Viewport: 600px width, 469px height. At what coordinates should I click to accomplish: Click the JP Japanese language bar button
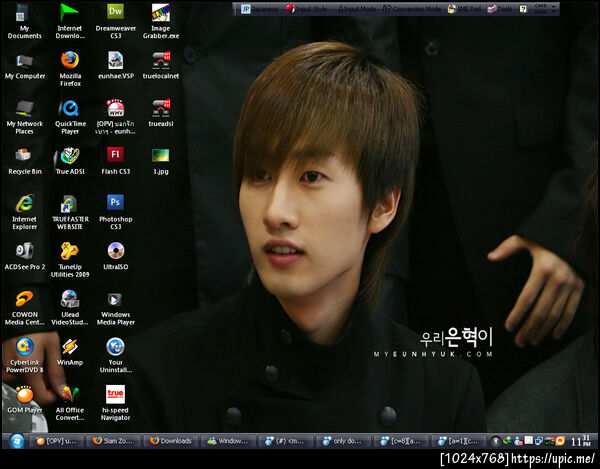(x=260, y=9)
